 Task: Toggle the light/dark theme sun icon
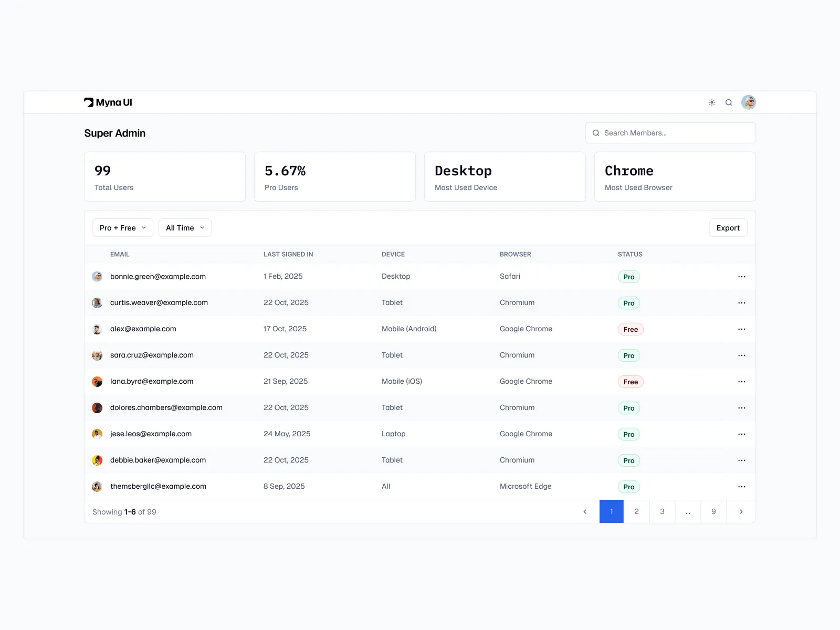(x=711, y=102)
